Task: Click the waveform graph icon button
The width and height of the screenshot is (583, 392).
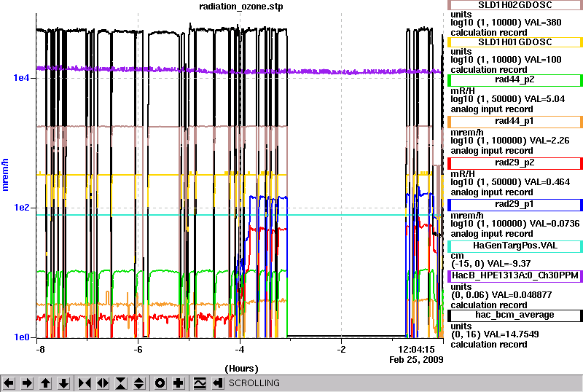Action: 200,383
